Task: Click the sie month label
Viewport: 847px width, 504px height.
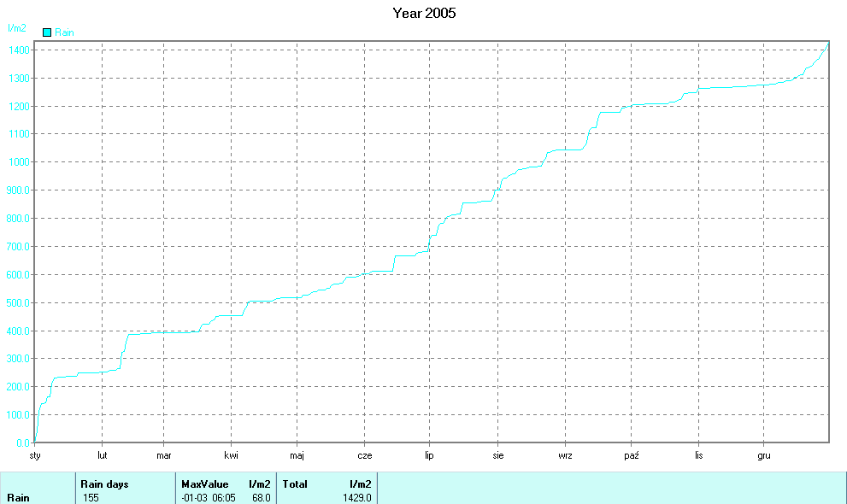Action: point(498,455)
